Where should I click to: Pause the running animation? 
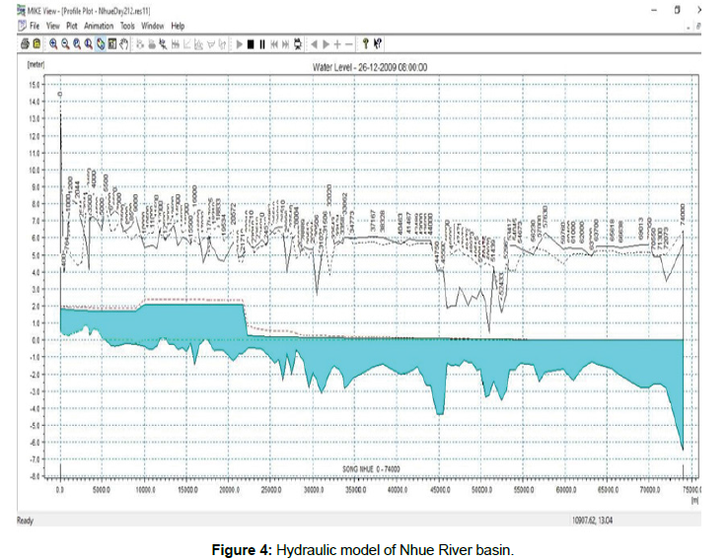(x=262, y=43)
